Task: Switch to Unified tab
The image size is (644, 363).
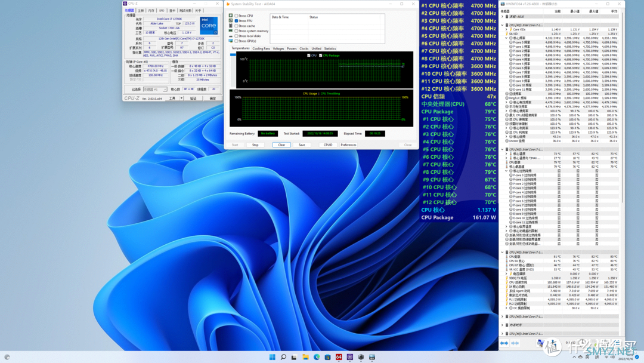Action: coord(316,48)
